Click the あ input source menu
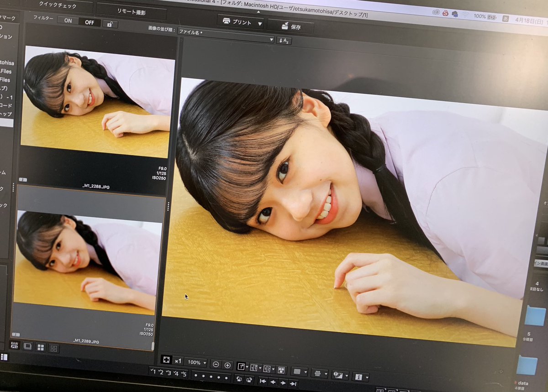The height and width of the screenshot is (392, 548). pos(506,19)
